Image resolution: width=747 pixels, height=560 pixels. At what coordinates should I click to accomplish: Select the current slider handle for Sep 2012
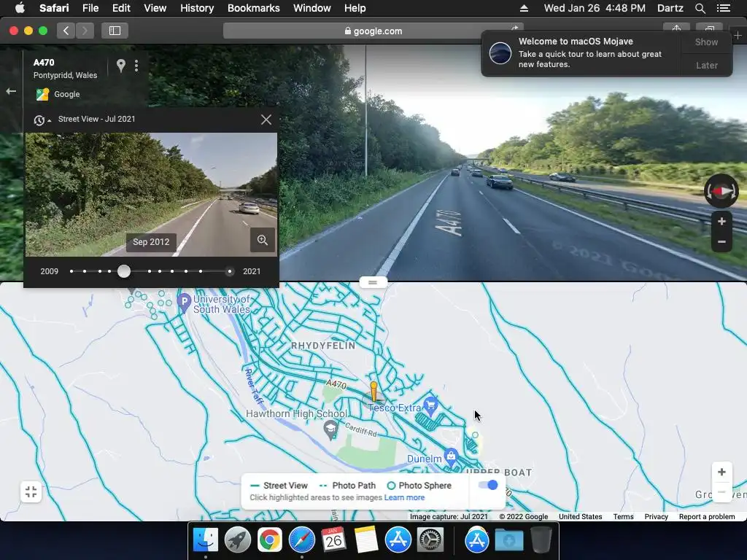pos(124,271)
